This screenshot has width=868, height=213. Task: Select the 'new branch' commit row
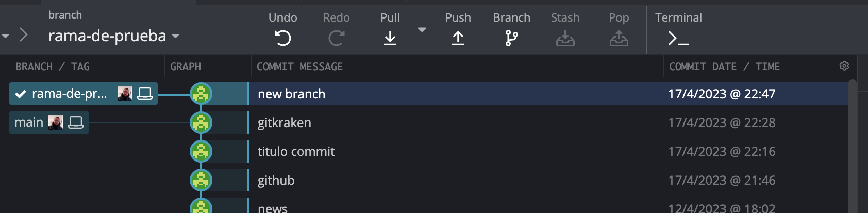[x=454, y=94]
